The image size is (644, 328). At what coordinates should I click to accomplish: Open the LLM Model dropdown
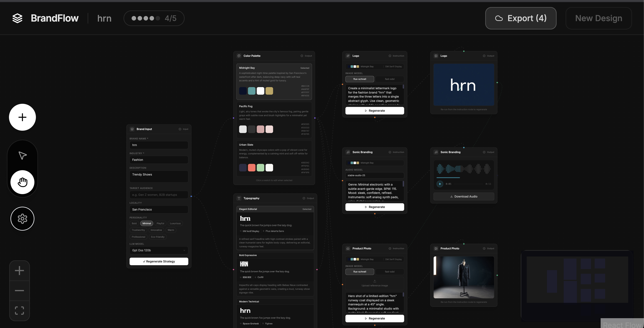click(159, 250)
